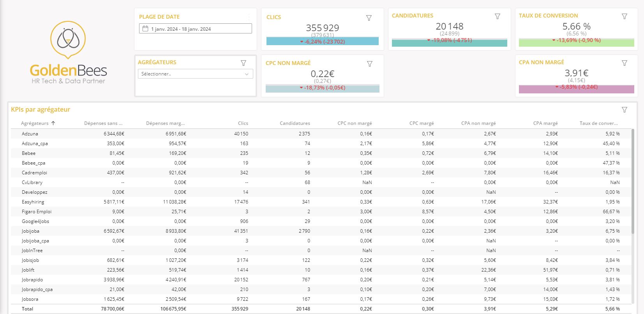Viewport: 644px width, 314px height.
Task: Select the Jobijoba_cpa row name
Action: click(35, 241)
